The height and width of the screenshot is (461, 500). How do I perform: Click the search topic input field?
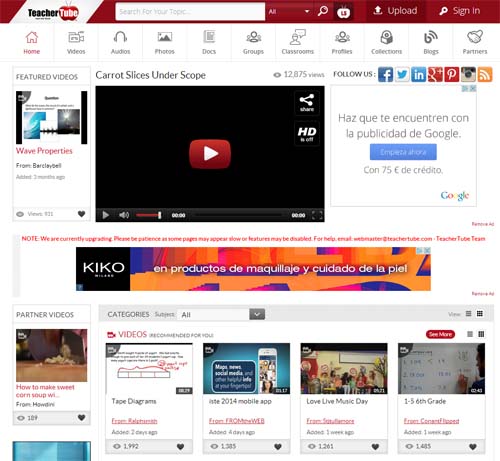pos(190,12)
